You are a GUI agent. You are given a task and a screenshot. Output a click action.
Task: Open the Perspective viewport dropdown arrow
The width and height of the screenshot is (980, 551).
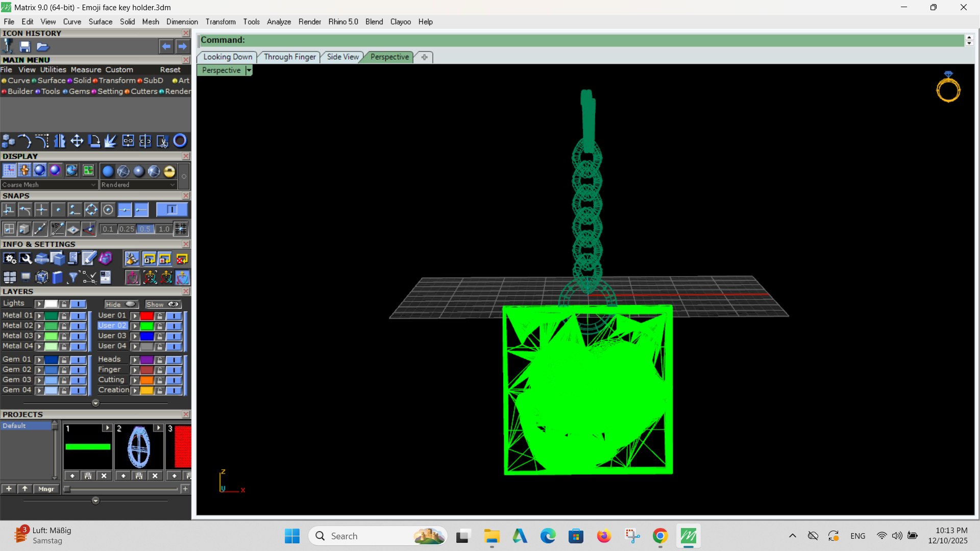249,70
